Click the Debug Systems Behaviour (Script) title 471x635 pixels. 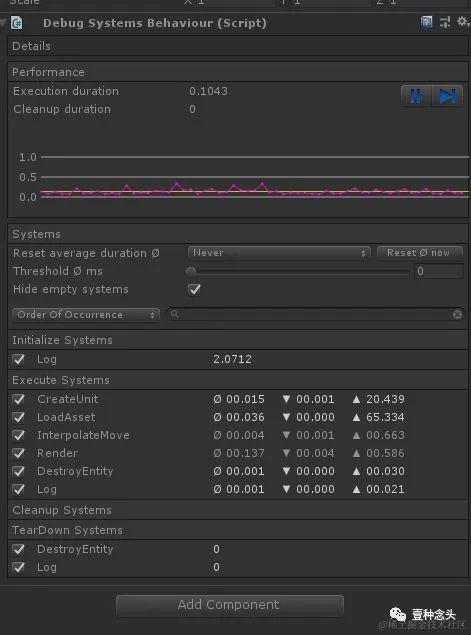(155, 23)
